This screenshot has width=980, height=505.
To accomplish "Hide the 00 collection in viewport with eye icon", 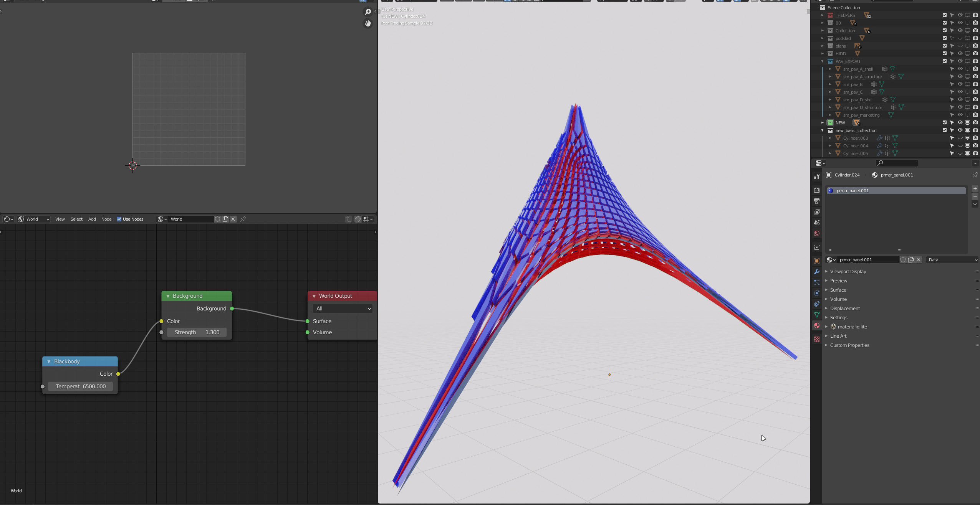I will point(960,23).
